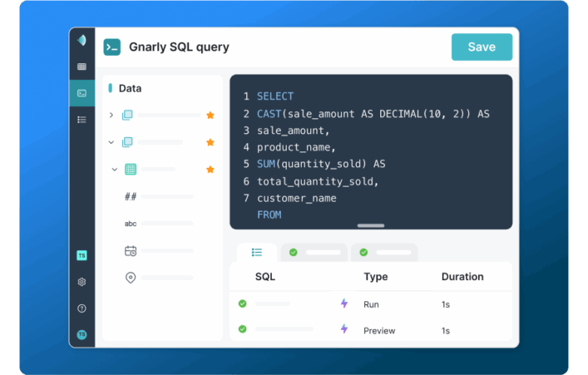Viewport: 588px width, 375px height.
Task: Collapse the second data source chevron
Action: click(111, 142)
